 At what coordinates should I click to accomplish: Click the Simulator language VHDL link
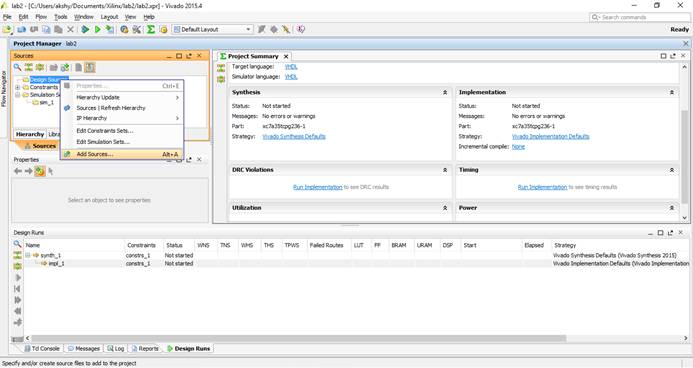[291, 77]
